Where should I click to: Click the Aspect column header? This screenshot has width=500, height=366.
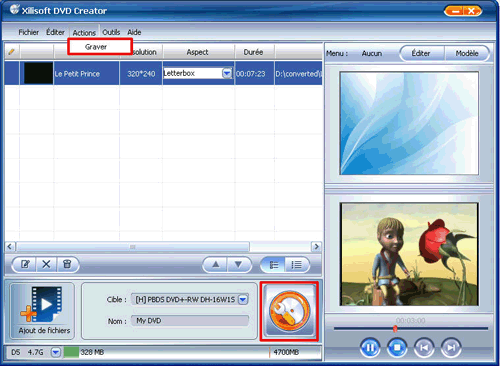coord(198,52)
